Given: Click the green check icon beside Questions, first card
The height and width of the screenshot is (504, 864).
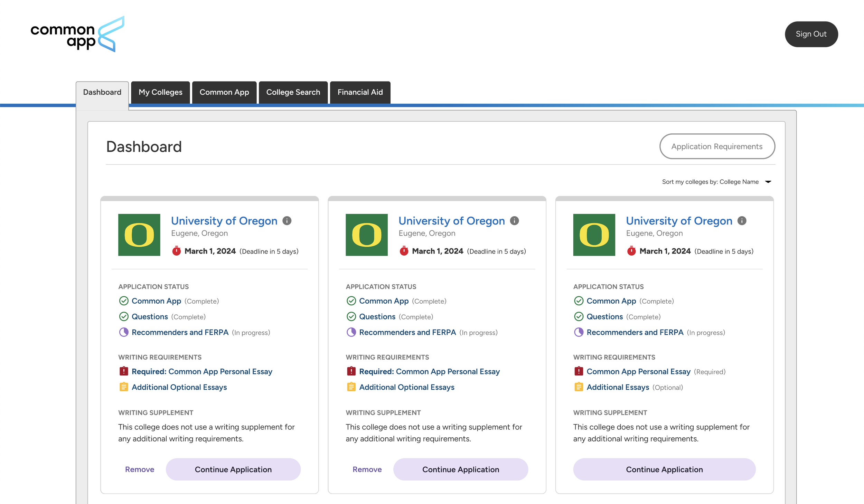Looking at the screenshot, I should click(x=124, y=316).
